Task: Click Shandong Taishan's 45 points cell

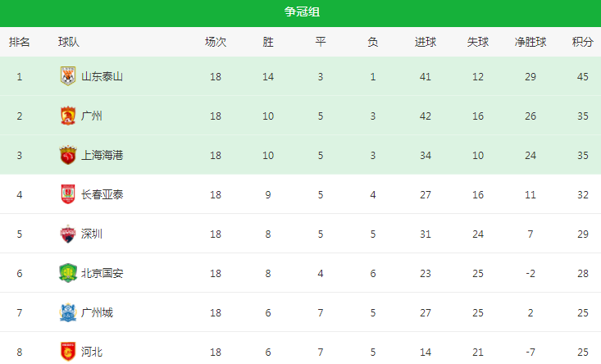Action: coord(582,76)
